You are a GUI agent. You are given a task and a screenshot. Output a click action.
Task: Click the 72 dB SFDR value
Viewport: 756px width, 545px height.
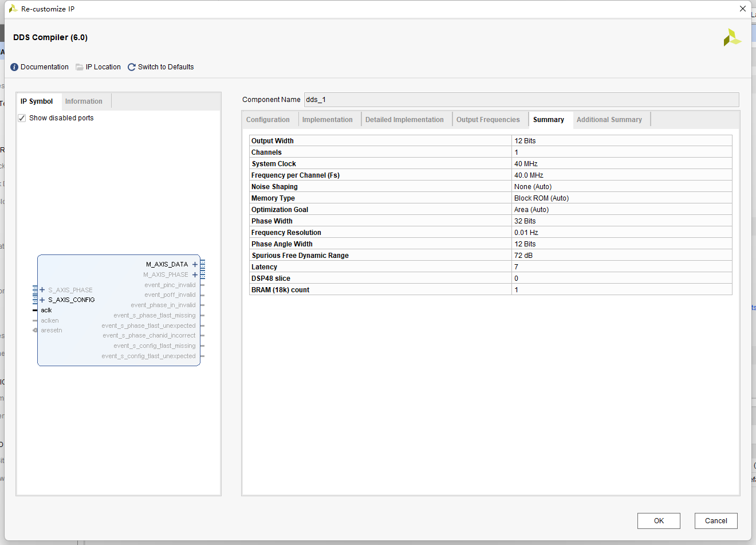(x=523, y=256)
